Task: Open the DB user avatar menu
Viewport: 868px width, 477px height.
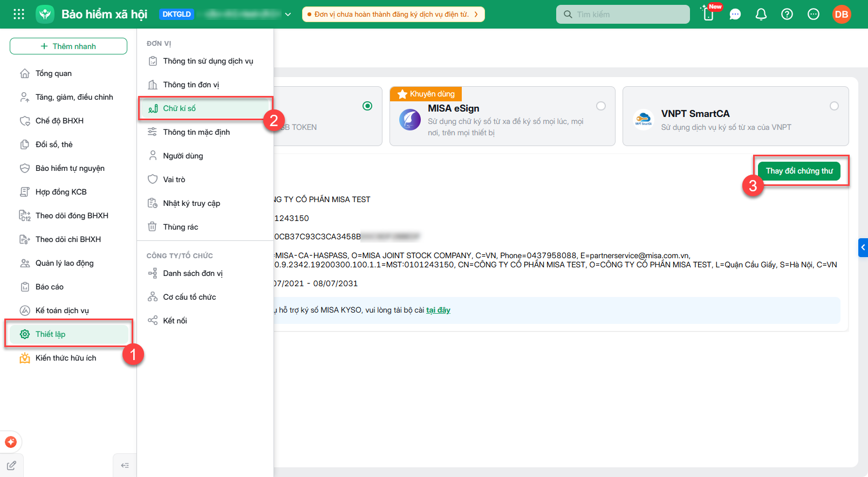Action: [x=842, y=14]
